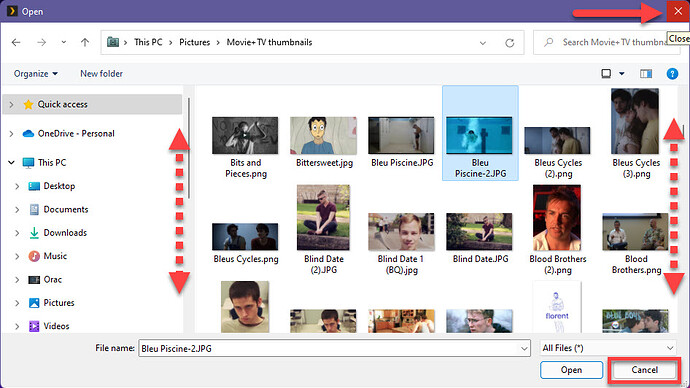Select Bleus Cycles (3).png thumbnail

coord(635,121)
